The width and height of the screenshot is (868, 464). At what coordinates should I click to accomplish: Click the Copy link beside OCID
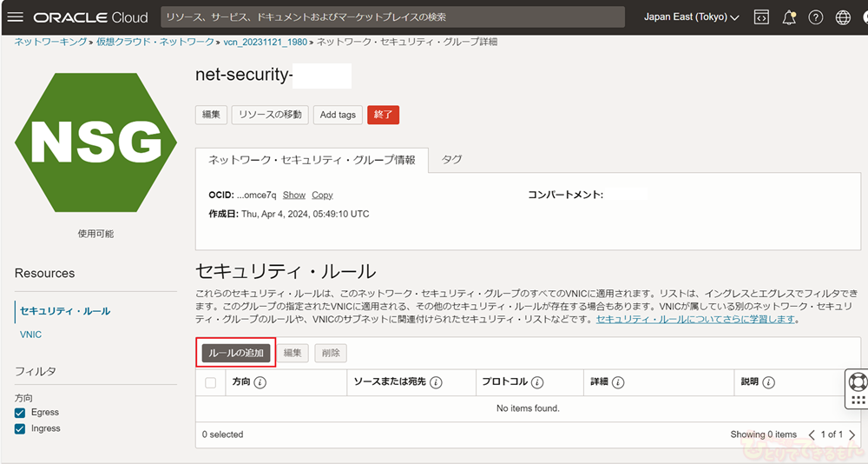322,196
